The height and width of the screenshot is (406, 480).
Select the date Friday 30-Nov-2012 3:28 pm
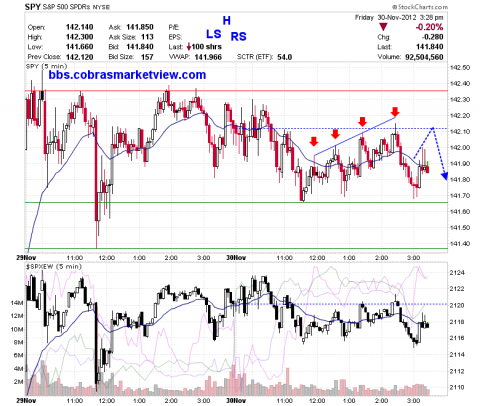click(399, 17)
